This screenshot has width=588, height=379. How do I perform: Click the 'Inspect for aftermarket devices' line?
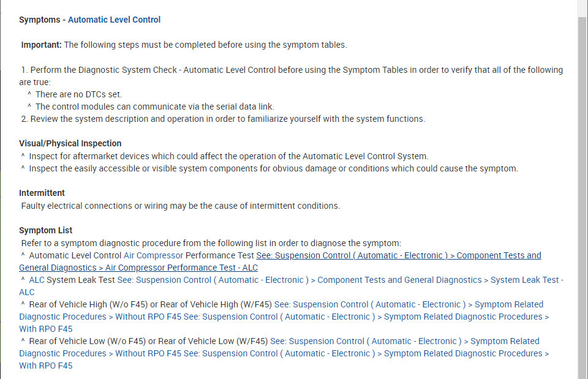(228, 156)
